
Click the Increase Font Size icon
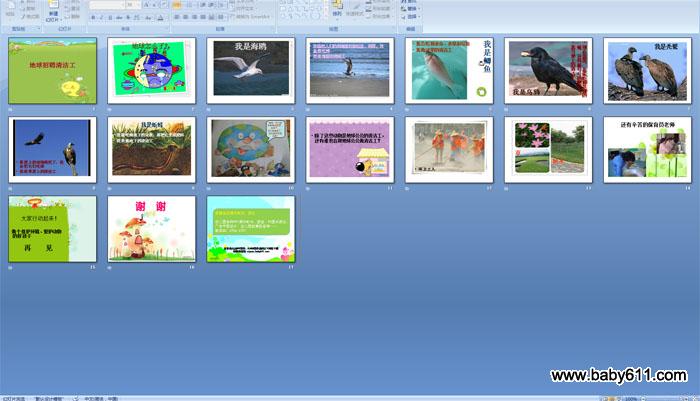[x=146, y=5]
